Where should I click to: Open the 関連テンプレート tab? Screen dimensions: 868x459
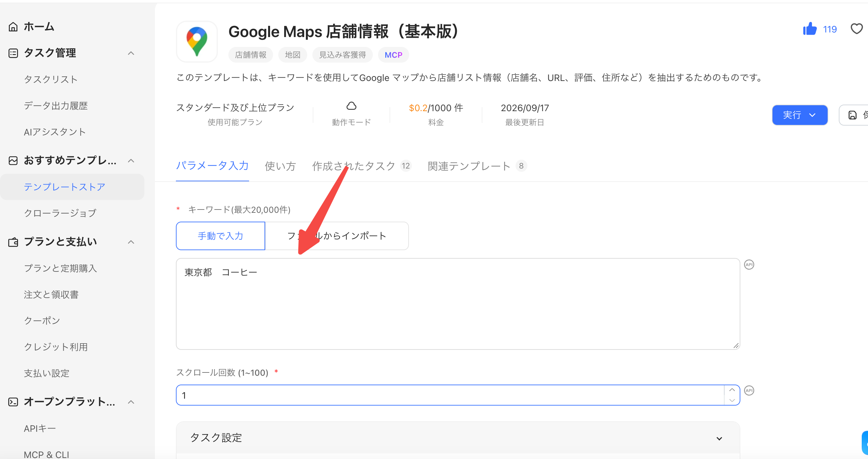[x=477, y=166]
